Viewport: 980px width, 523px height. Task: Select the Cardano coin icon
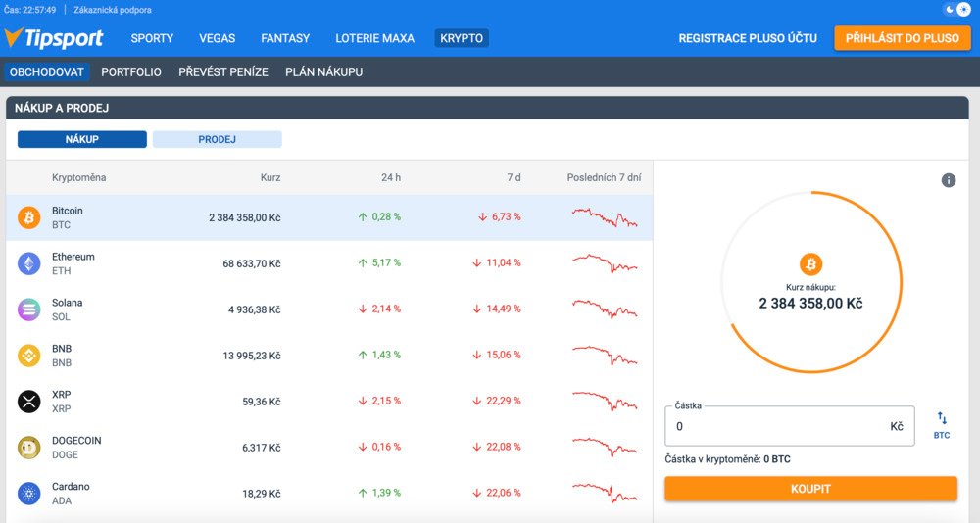29,494
